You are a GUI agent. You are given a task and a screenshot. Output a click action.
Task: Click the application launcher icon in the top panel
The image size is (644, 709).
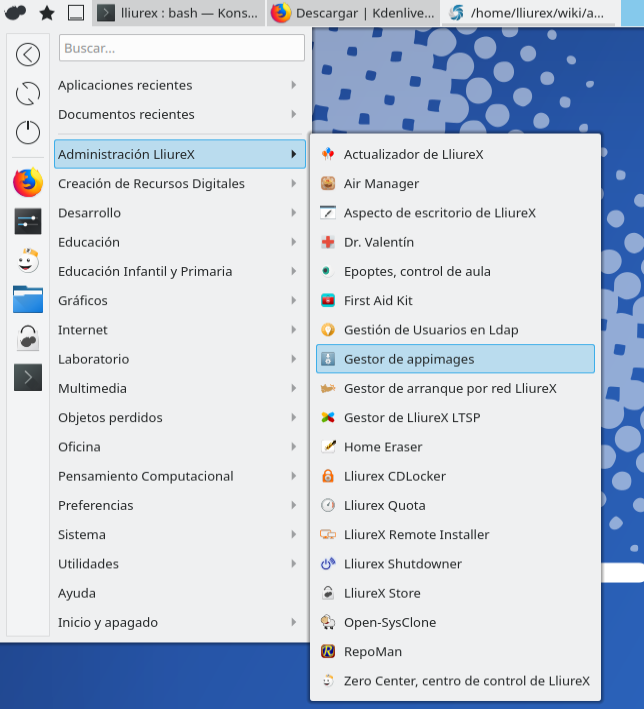pos(15,13)
